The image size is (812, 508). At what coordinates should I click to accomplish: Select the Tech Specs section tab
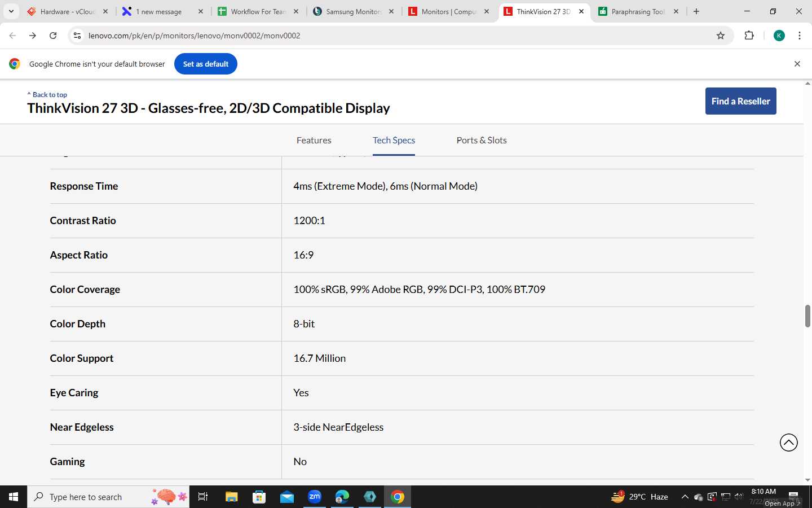[394, 140]
